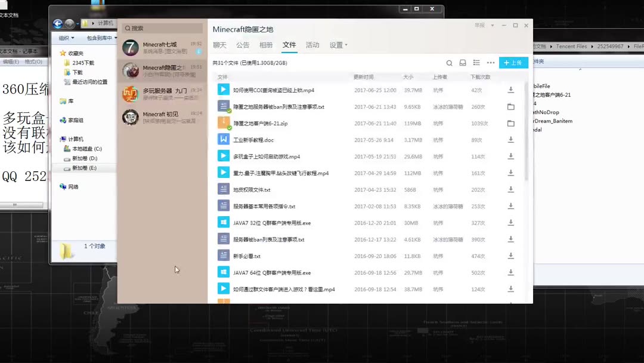Download JAVA7 32位 Q群客户端专用版.exe via its download icon
The width and height of the screenshot is (644, 363).
[x=511, y=222]
